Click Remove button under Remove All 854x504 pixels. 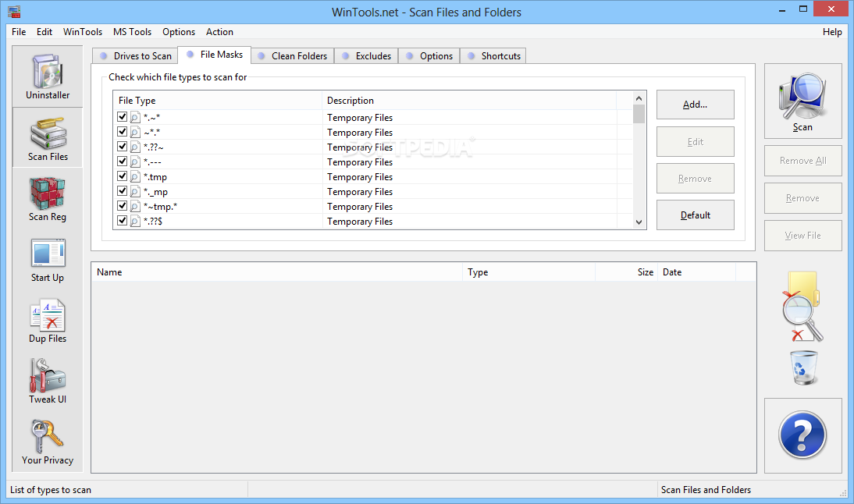coord(802,198)
